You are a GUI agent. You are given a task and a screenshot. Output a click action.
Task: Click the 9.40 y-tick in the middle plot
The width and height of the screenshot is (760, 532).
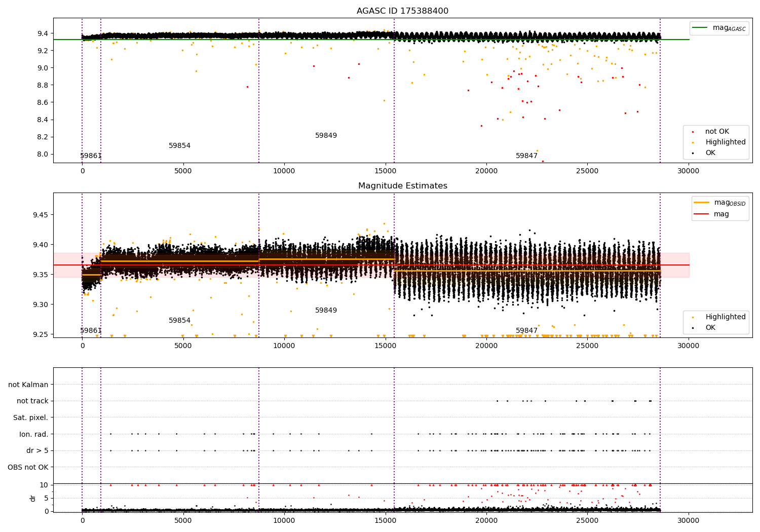coord(41,245)
